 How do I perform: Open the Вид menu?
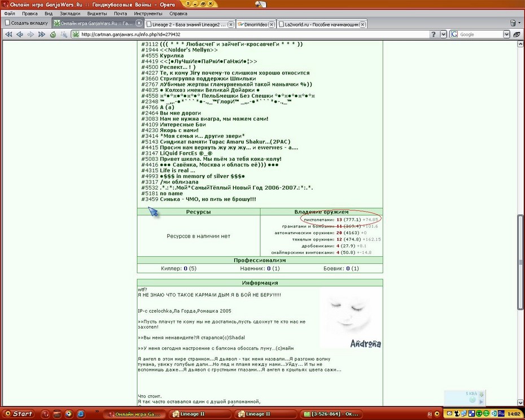click(49, 14)
